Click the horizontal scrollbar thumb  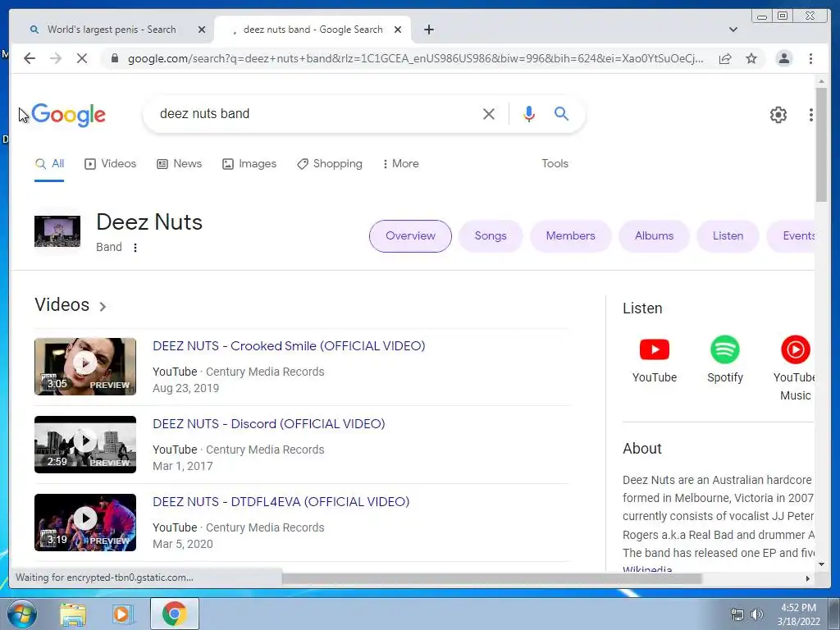pos(492,578)
